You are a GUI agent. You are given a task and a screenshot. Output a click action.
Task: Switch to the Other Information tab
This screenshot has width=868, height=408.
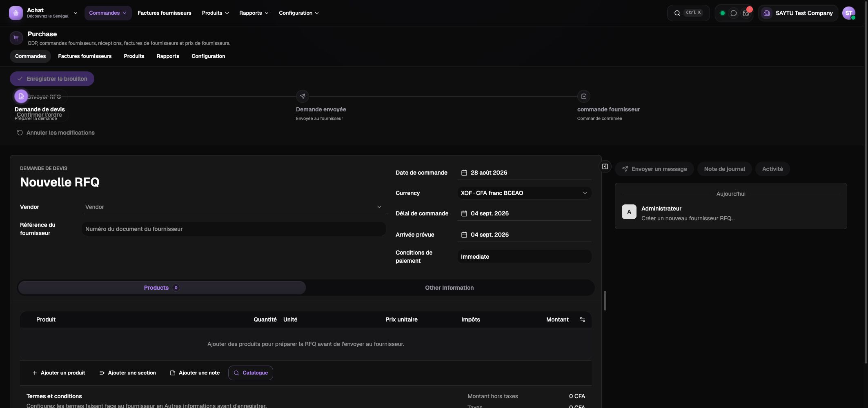[450, 288]
